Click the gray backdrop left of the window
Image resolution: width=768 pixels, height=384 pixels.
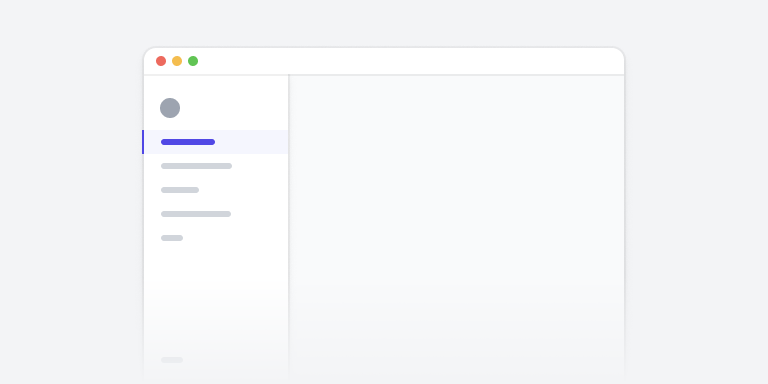(x=71, y=216)
